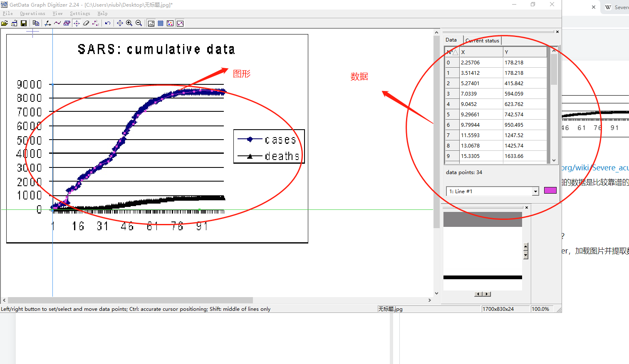Screen dimensions: 629x364
Task: Close the magnifier preview panel
Action: point(527,207)
